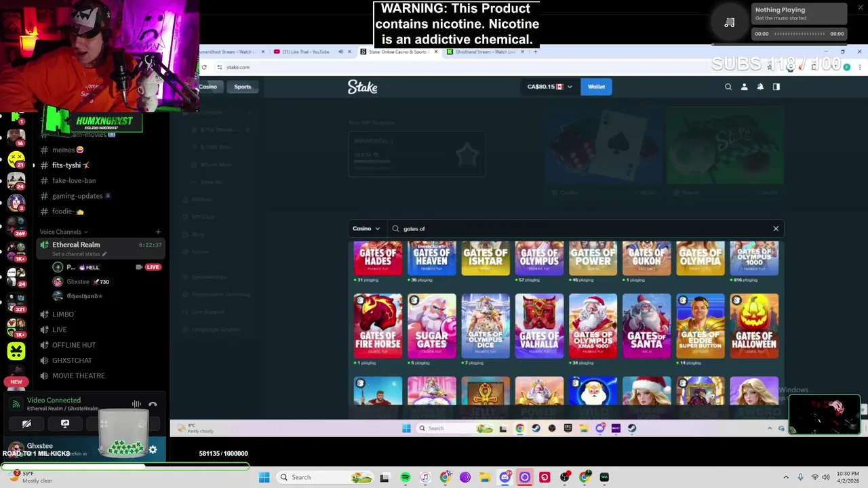The height and width of the screenshot is (488, 868).
Task: Click the microphone system tray icon
Action: [x=801, y=477]
